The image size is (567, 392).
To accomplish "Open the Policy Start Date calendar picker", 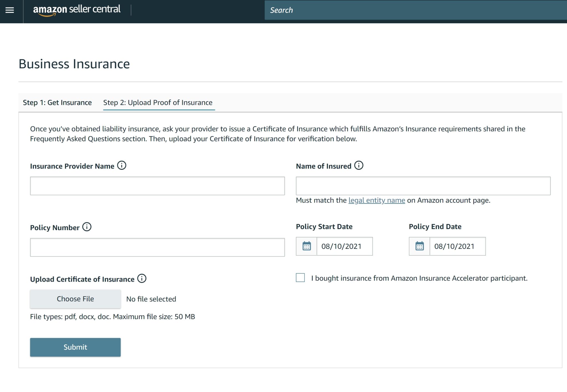I will tap(306, 246).
